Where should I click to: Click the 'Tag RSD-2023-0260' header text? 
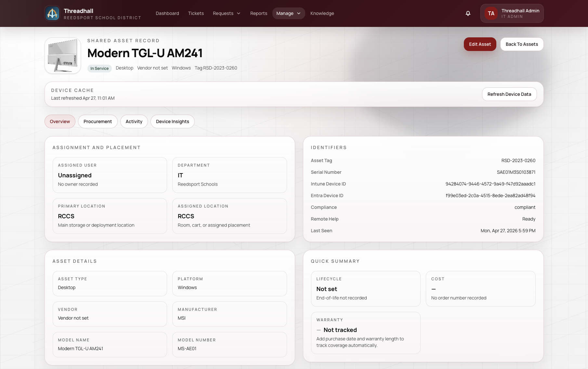pos(216,68)
